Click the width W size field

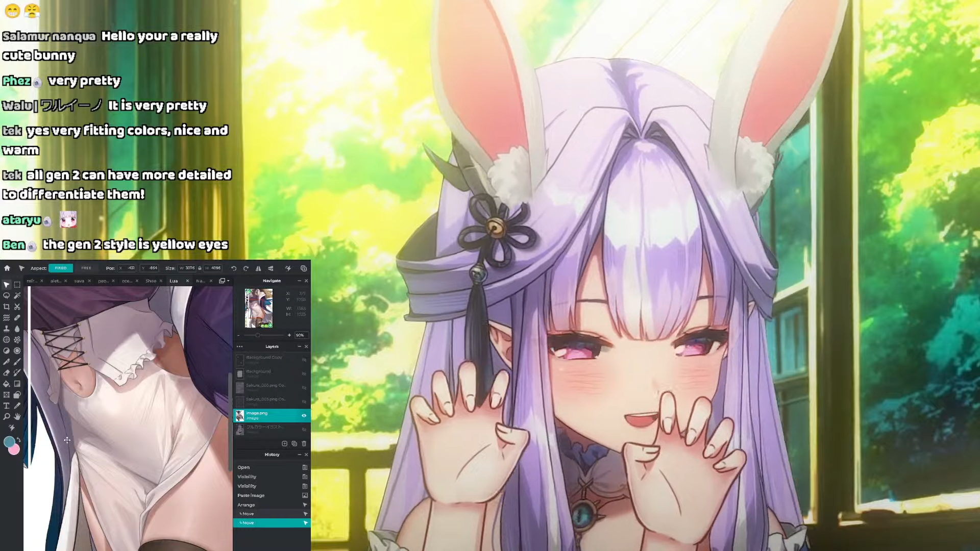[187, 268]
